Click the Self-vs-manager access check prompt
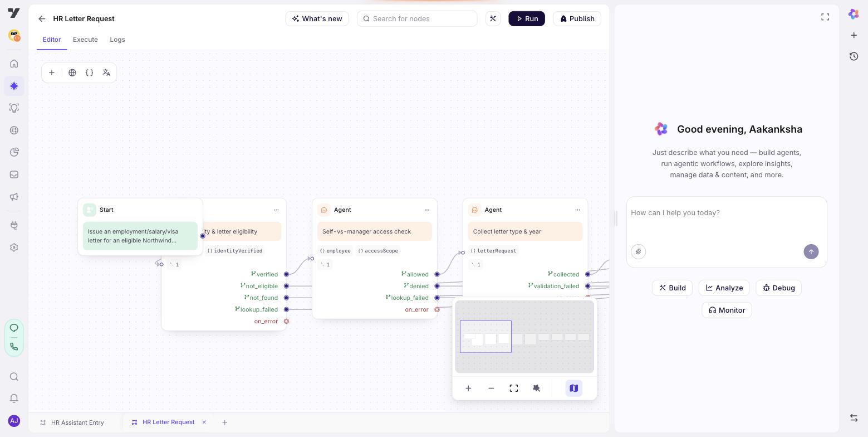 coord(375,231)
